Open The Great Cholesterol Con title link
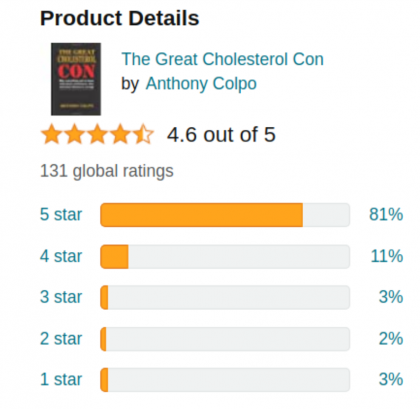Screen dimensions: 420x409 tap(223, 59)
